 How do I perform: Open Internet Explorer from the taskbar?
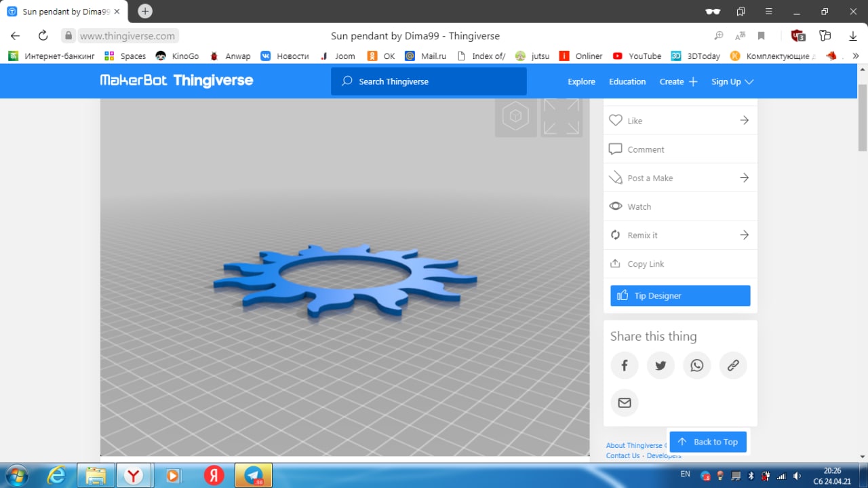click(56, 475)
